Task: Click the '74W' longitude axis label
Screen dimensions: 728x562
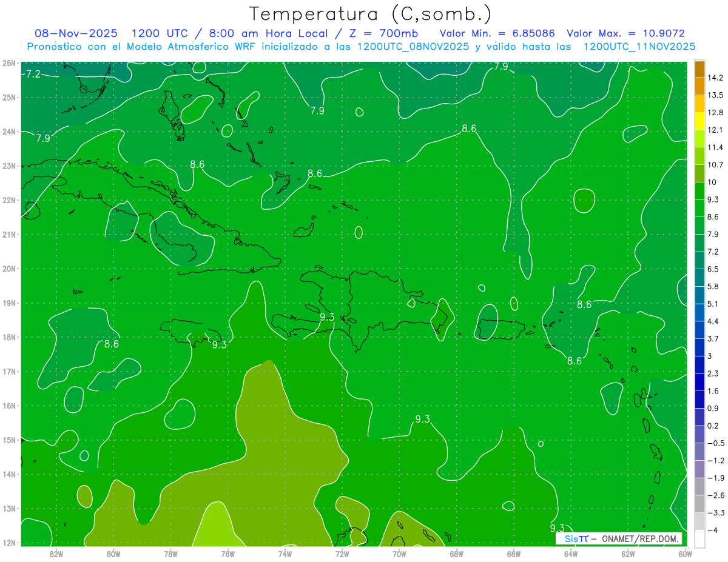Action: (x=285, y=554)
